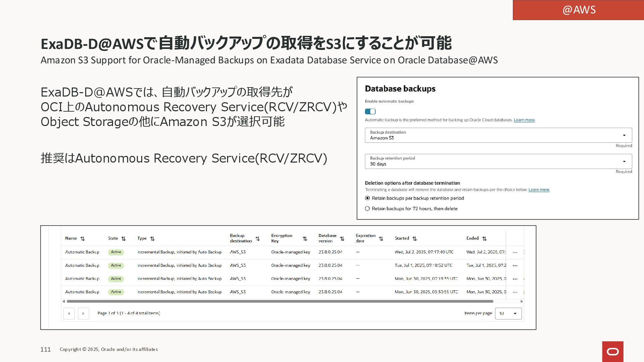Viewport: 644px width, 362px height.
Task: Sort table by State column
Action: (123, 239)
